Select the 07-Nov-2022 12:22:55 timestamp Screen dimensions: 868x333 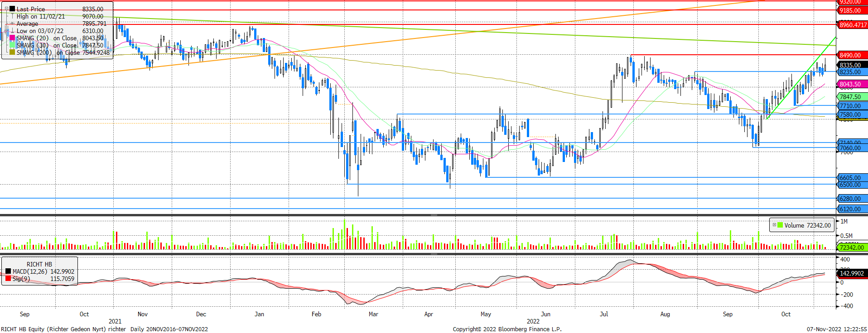(837, 329)
